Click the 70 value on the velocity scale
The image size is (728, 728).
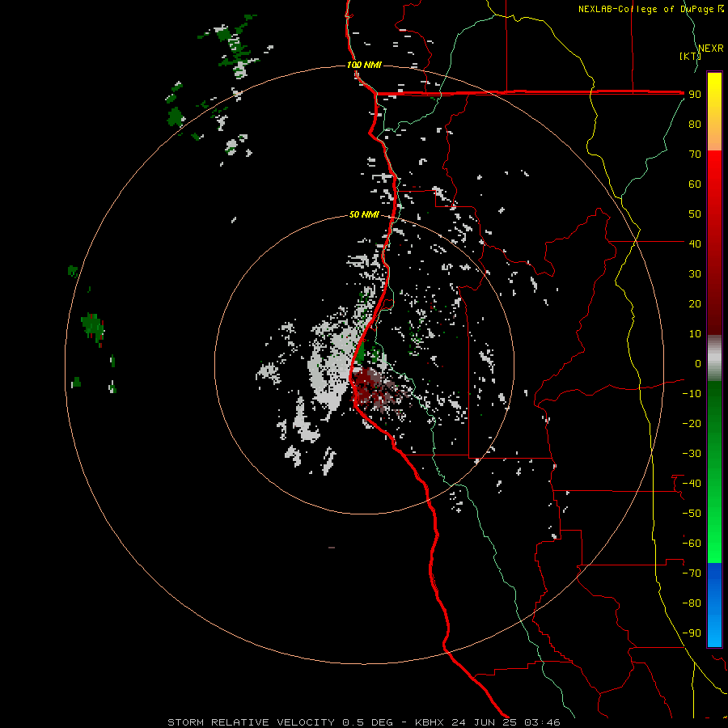[x=695, y=154]
